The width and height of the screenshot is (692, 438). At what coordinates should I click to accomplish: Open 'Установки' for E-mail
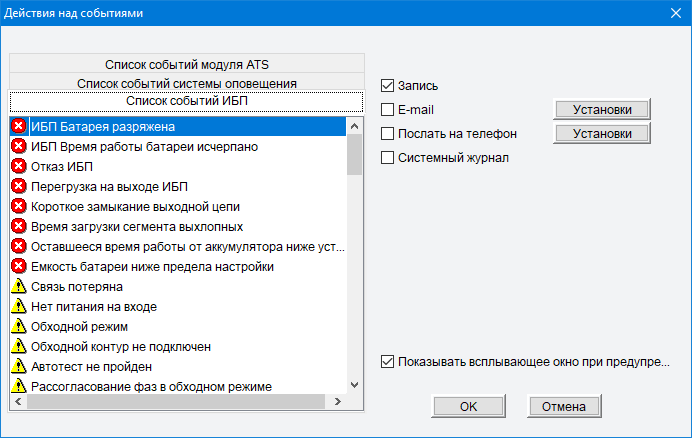[x=602, y=109]
